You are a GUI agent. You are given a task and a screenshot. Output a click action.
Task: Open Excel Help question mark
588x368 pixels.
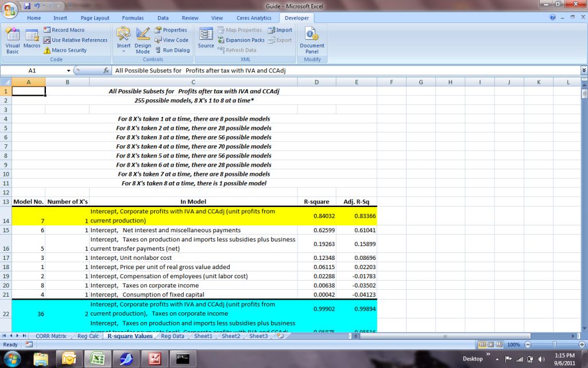pos(553,17)
